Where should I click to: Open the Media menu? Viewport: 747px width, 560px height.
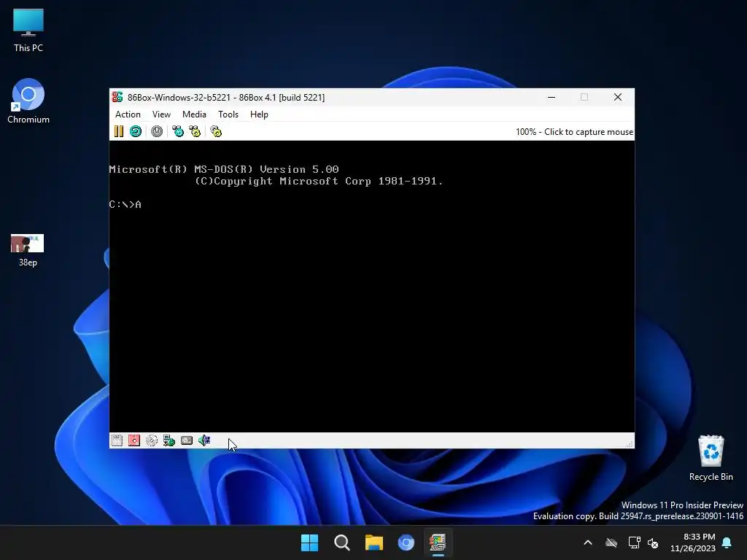point(194,114)
